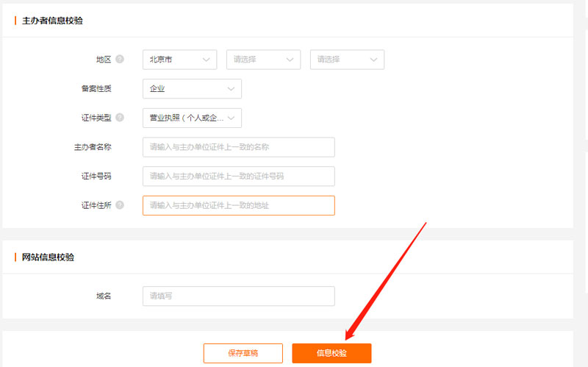Click the 域名 label text

coord(104,296)
